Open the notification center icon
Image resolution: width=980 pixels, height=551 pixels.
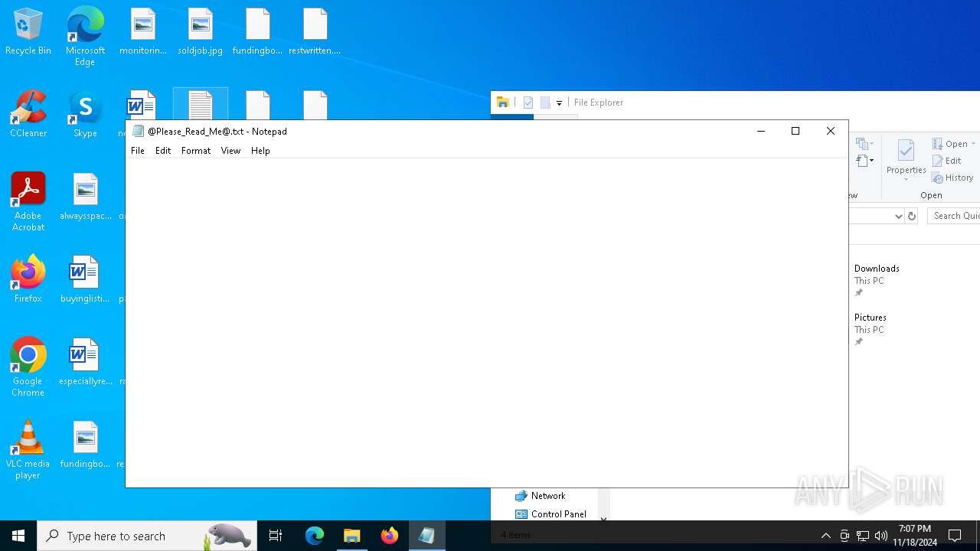(955, 536)
